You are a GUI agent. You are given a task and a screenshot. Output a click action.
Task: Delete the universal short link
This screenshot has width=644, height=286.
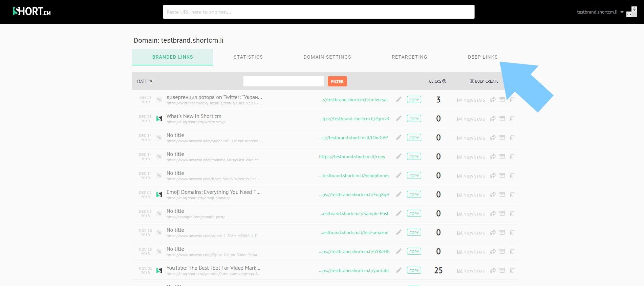pyautogui.click(x=512, y=100)
